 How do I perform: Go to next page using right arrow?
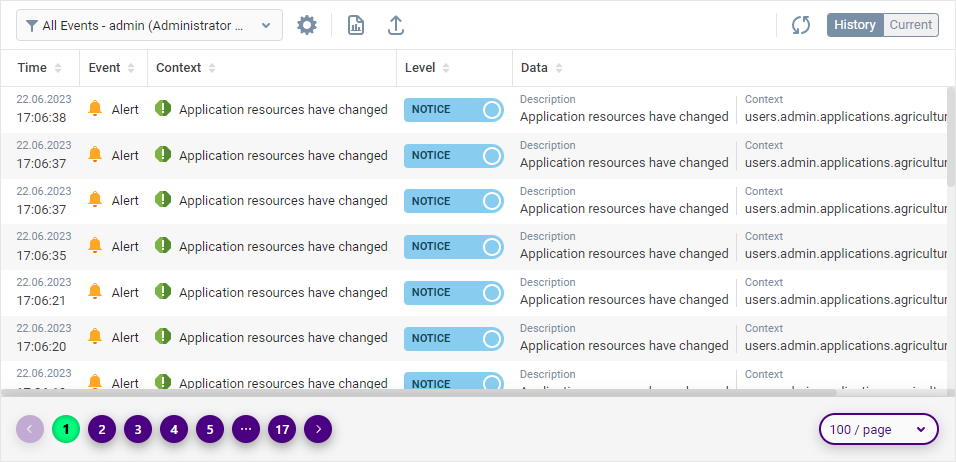pos(318,429)
